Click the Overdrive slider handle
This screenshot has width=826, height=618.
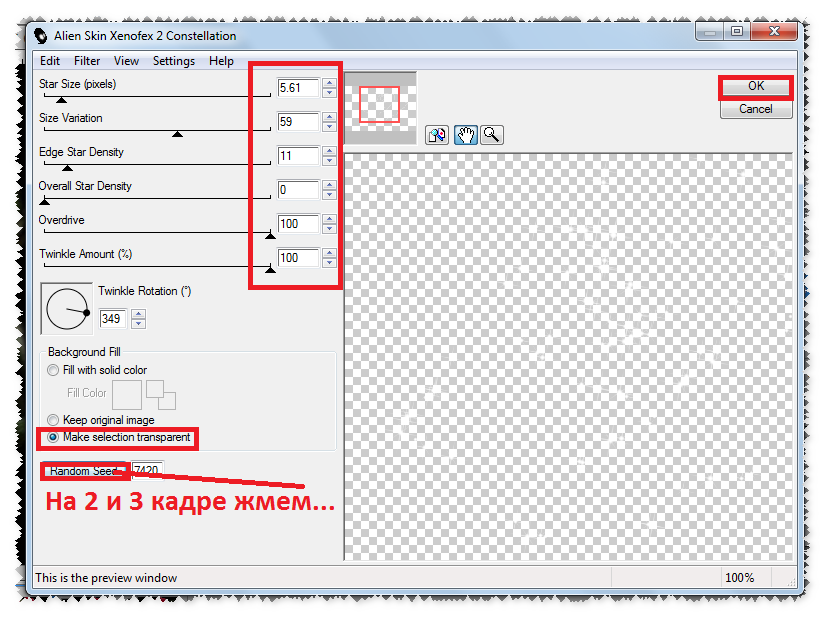point(270,236)
